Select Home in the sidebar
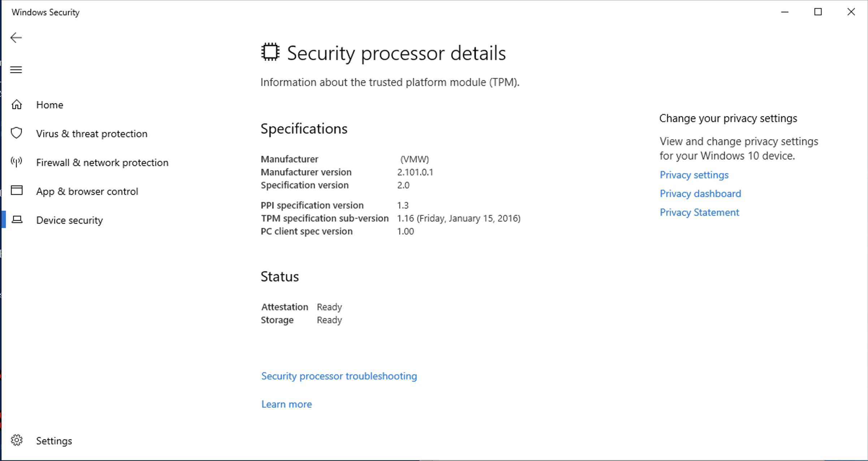868x461 pixels. point(49,105)
